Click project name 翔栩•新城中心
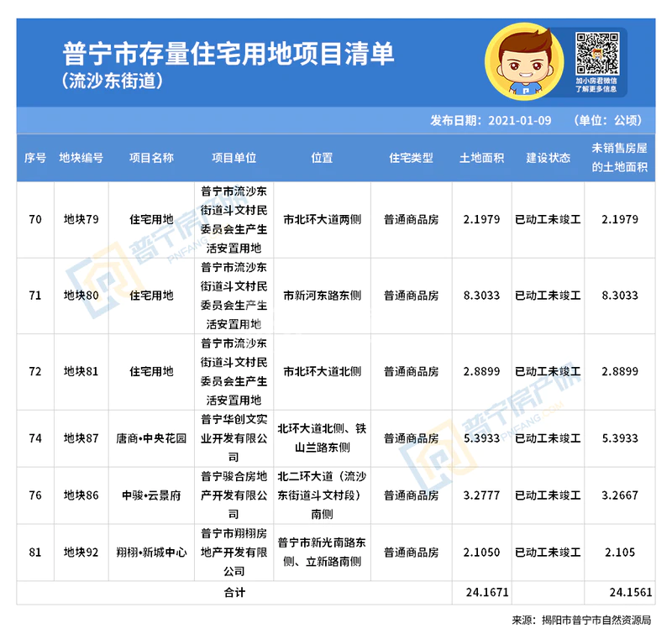Viewport: 672px width, 639px height. [151, 553]
